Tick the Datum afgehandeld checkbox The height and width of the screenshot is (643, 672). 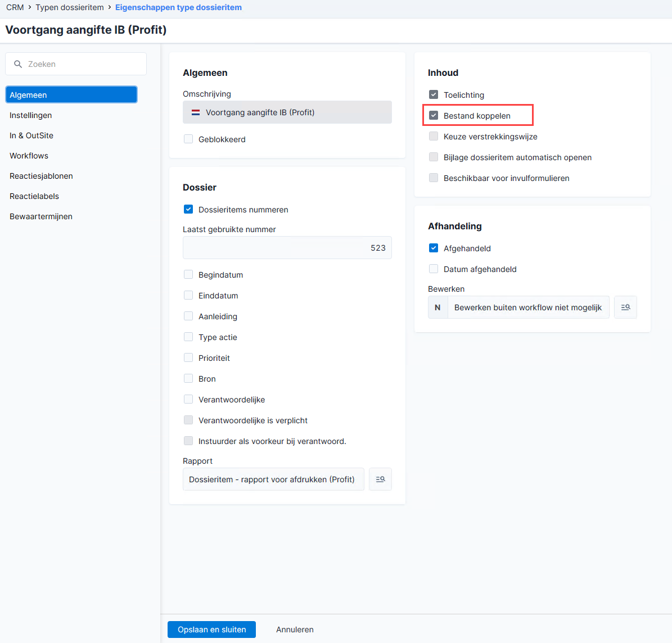coord(434,269)
